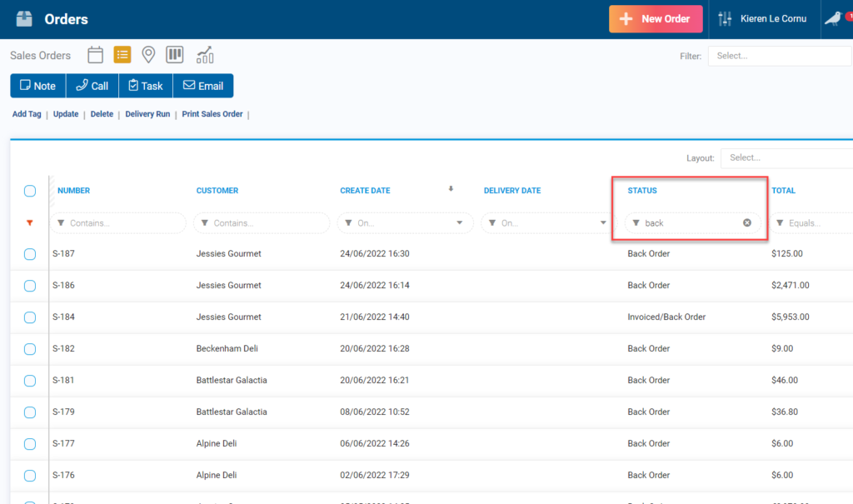Check the checkbox for order S-187

[x=29, y=254]
